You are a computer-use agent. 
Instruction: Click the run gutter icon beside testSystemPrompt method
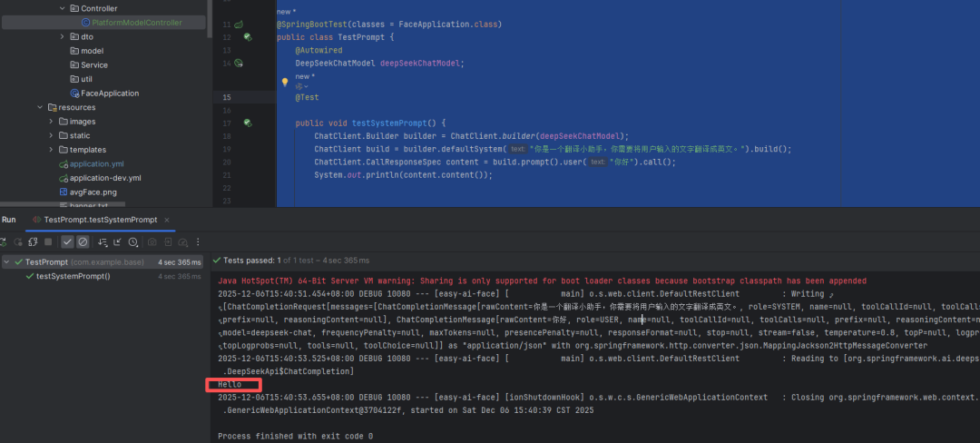click(x=247, y=123)
